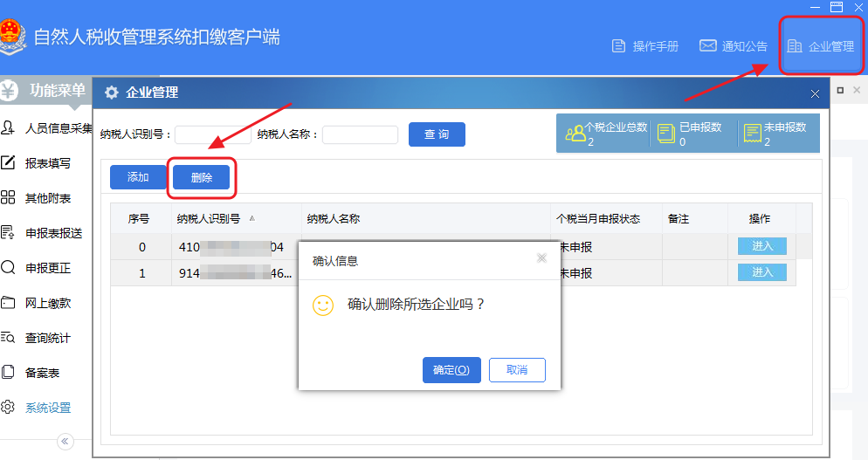Click the 企业管理 dialog gear icon
Viewport: 868px width, 460px height.
coord(111,93)
